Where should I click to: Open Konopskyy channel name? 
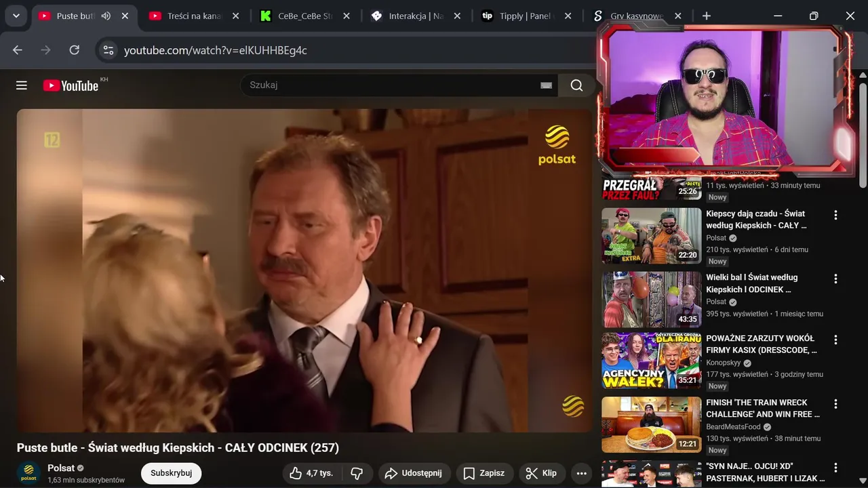724,363
